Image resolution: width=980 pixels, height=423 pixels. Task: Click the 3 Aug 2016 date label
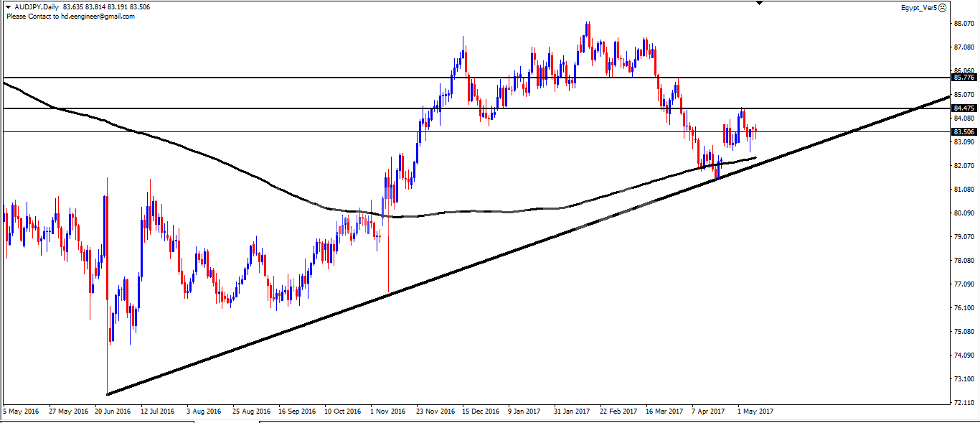[x=204, y=412]
